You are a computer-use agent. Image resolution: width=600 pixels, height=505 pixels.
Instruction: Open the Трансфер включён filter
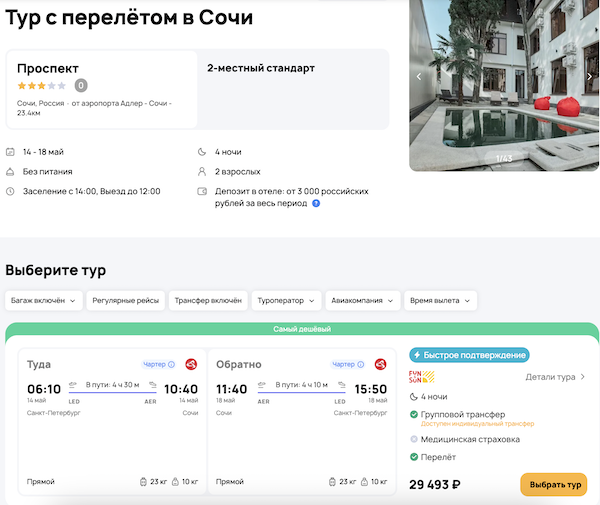(x=207, y=300)
